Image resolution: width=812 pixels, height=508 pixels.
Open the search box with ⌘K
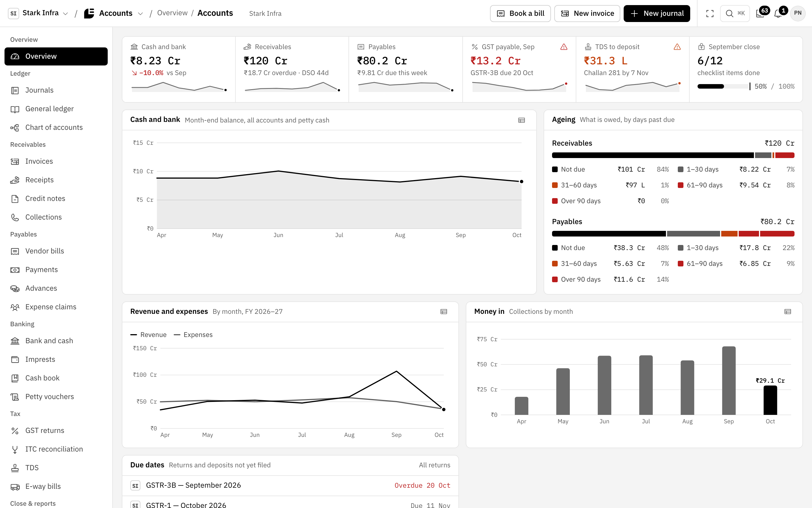(x=735, y=14)
